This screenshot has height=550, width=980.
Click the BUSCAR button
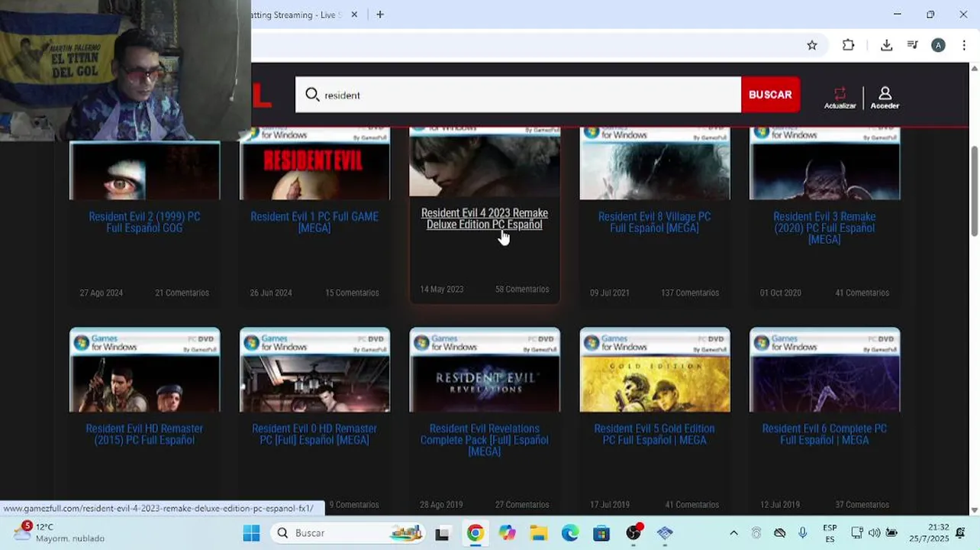[x=770, y=95]
